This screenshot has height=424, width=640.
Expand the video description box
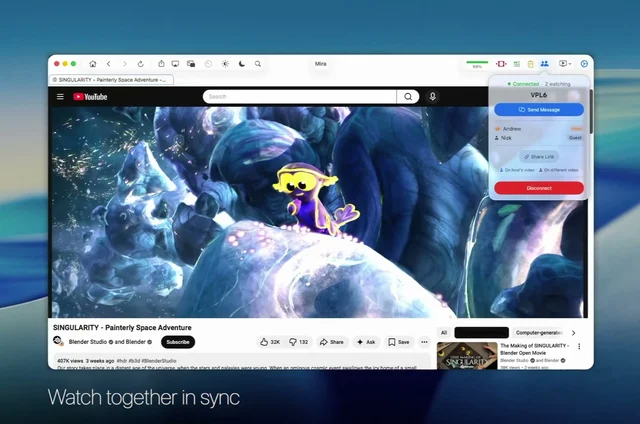(242, 362)
